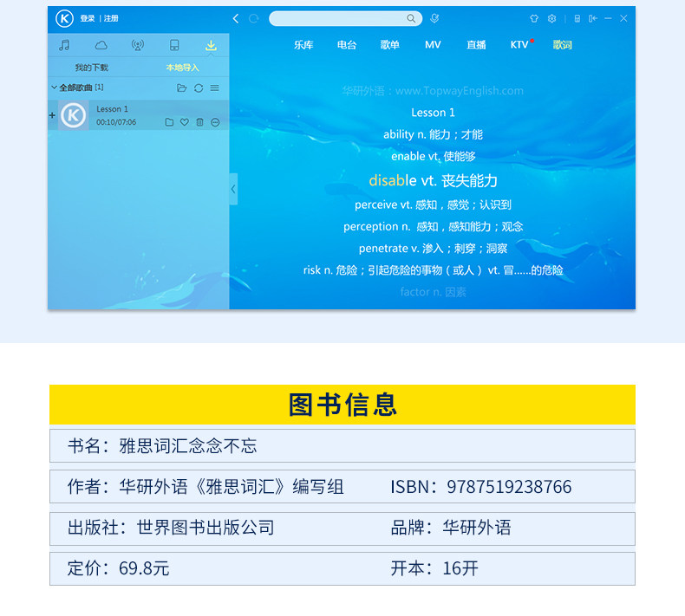Open the download arrow icon tab
The image size is (685, 616).
coord(211,45)
